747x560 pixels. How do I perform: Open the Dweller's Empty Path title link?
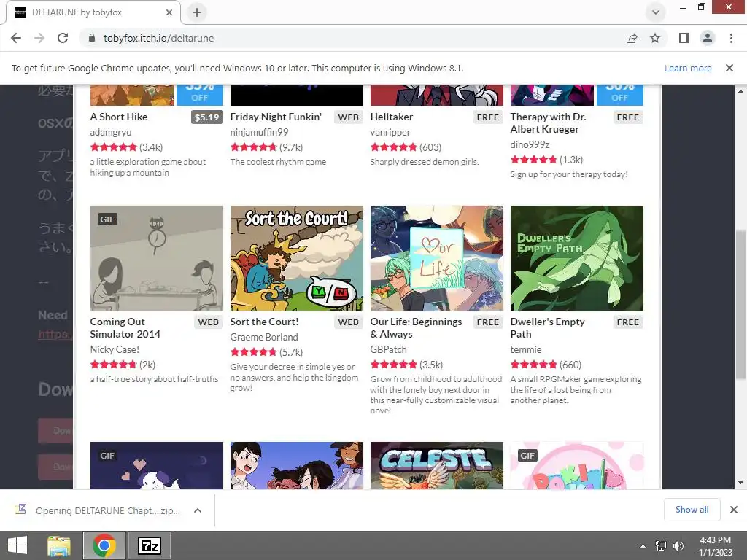pos(547,327)
